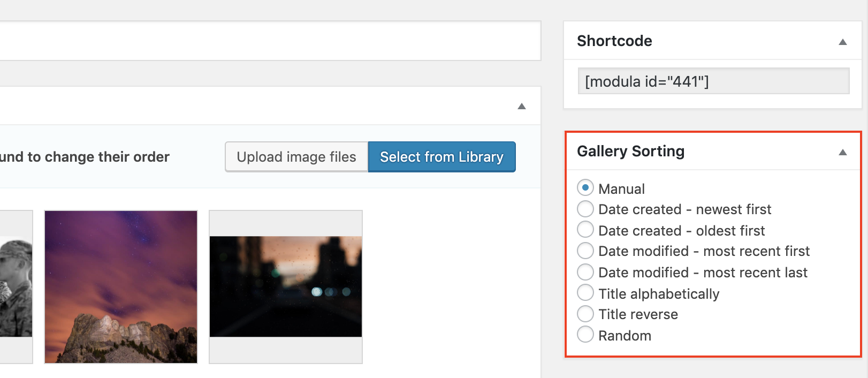Select the Mount Rushmore night sky thumbnail
The width and height of the screenshot is (868, 378).
(x=121, y=287)
